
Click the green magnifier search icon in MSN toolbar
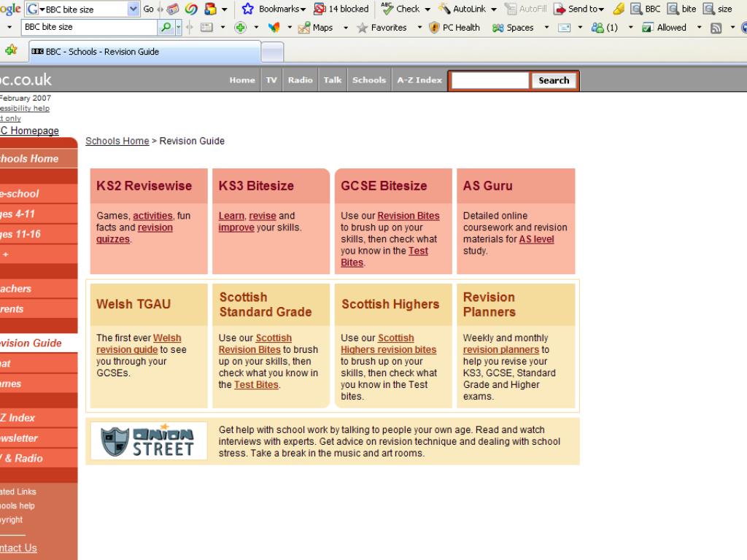[166, 27]
